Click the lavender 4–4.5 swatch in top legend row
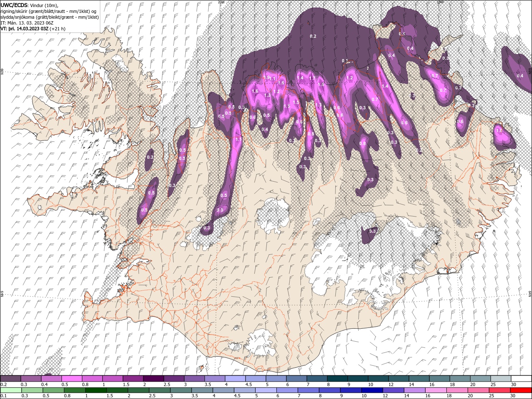Viewport: 532px width, 399px height. tap(235, 379)
